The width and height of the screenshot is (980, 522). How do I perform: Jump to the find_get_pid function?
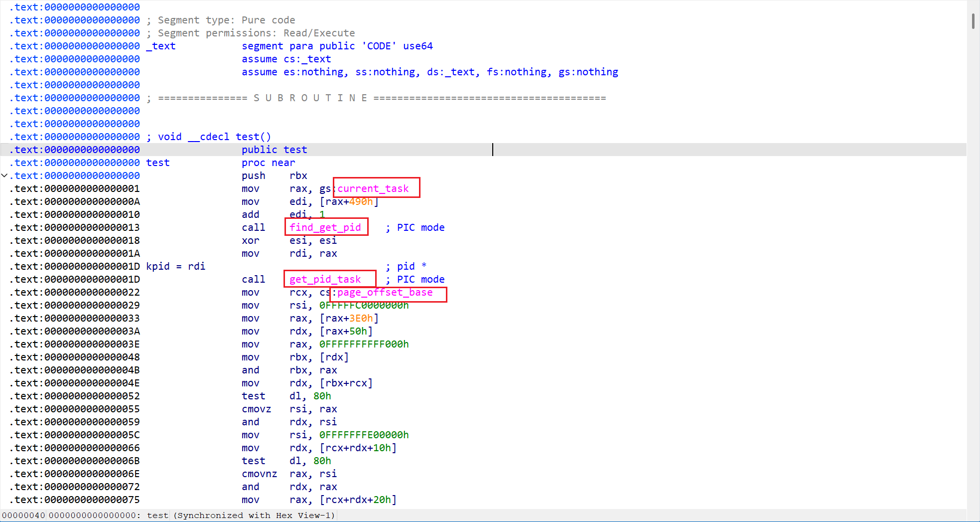[x=325, y=227]
